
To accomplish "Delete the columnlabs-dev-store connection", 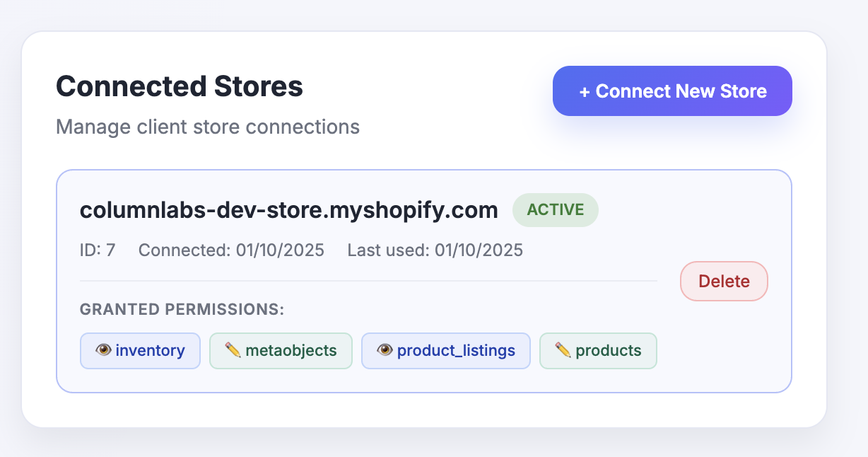I will tap(723, 281).
